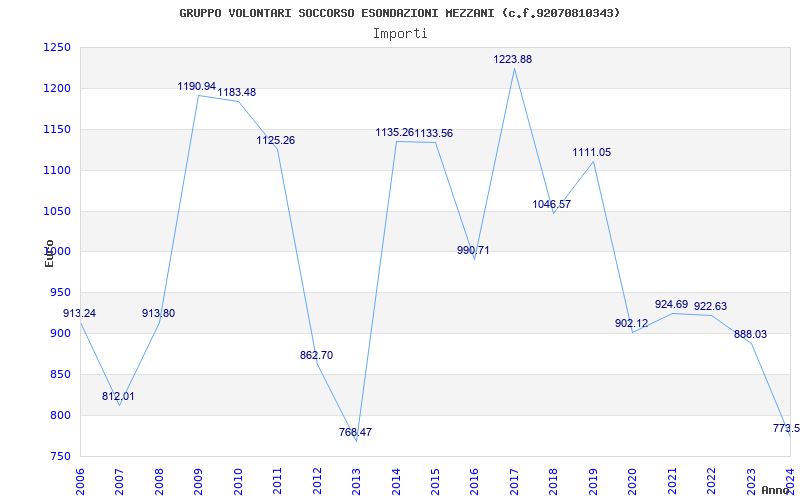Click the Anno x-axis title
Viewport: 800px width, 500px height.
coord(774,490)
